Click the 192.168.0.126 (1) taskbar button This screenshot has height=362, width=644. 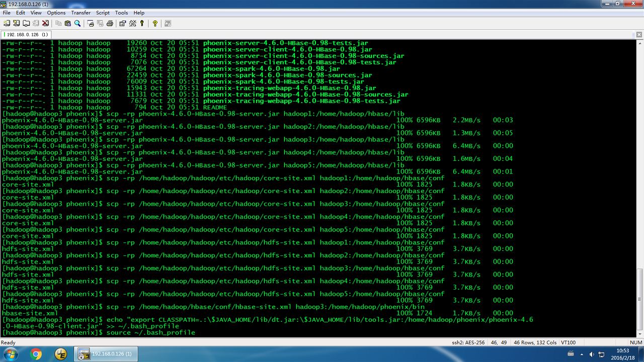[x=106, y=354]
